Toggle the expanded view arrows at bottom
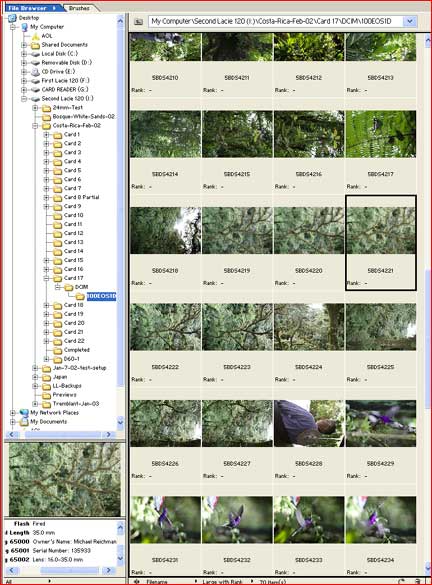 coord(137,581)
